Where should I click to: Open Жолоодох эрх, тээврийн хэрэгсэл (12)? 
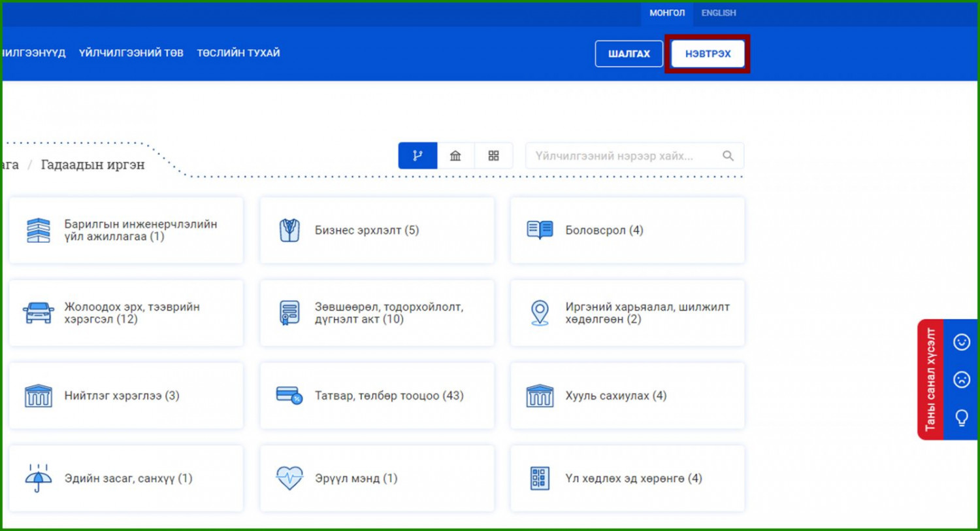tap(126, 313)
